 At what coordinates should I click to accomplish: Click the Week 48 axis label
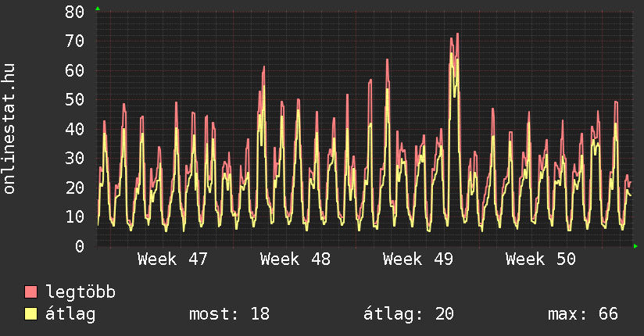(295, 259)
